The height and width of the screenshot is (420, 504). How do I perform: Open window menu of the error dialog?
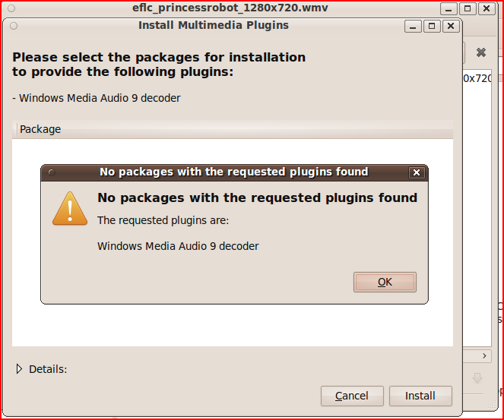(x=52, y=172)
